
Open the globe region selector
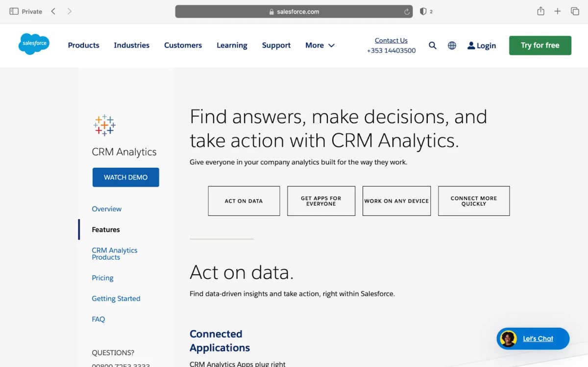click(x=452, y=45)
